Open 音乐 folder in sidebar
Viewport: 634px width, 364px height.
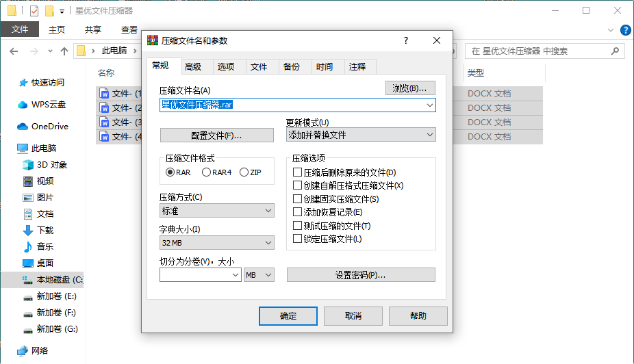click(x=38, y=246)
